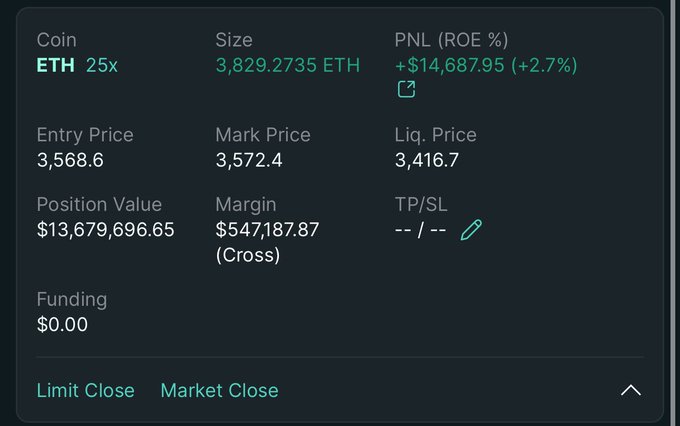Click the empty TP/SL "-- / --" value

[x=421, y=230]
